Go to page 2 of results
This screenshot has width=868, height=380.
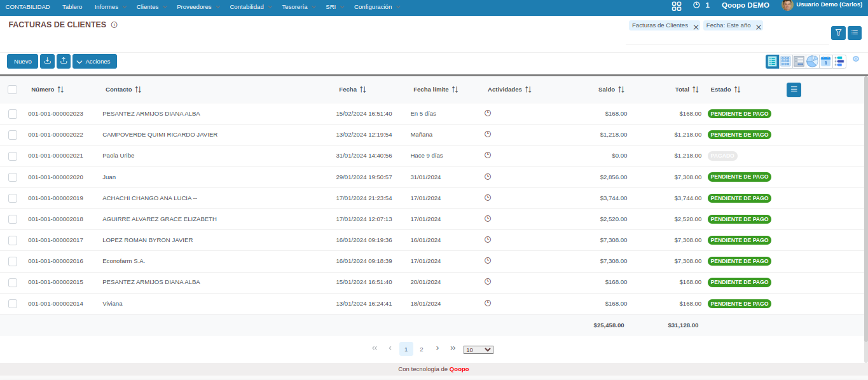point(421,349)
